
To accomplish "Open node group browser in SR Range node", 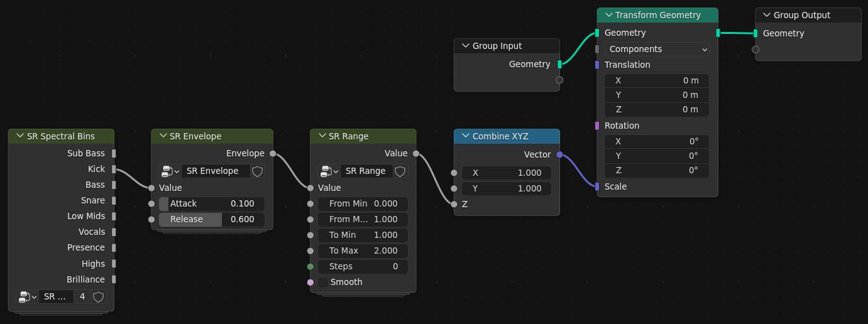I will [329, 171].
